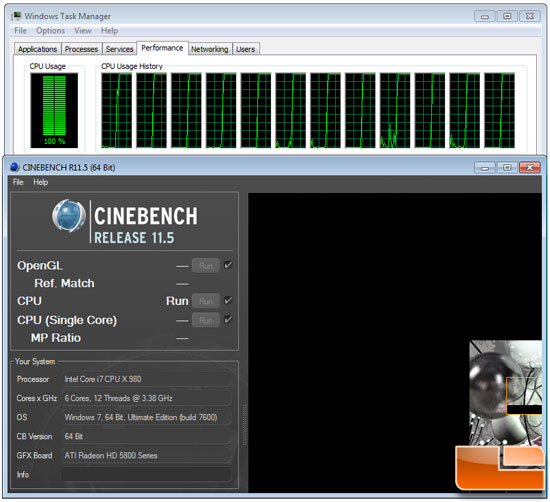Click the CPU status text Run
This screenshot has width=550, height=502.
[177, 301]
